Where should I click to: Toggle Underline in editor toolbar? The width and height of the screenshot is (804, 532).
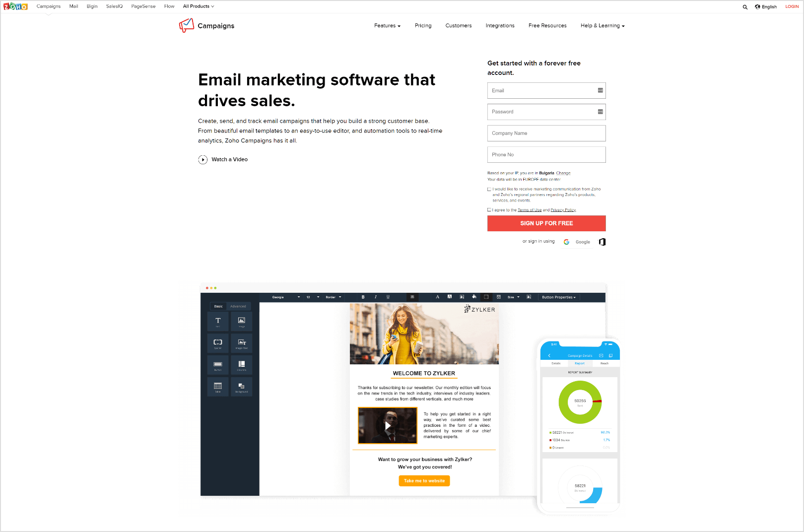click(x=388, y=297)
